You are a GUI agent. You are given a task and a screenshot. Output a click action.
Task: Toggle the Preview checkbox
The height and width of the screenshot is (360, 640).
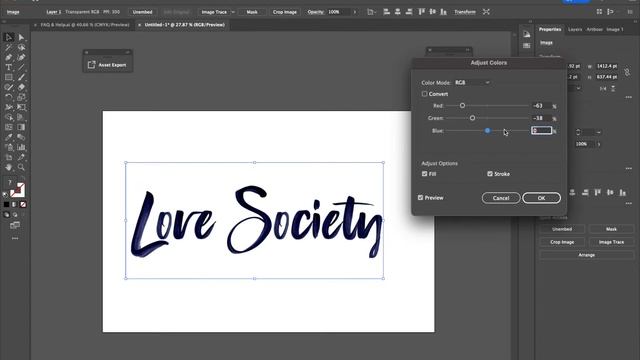point(420,198)
